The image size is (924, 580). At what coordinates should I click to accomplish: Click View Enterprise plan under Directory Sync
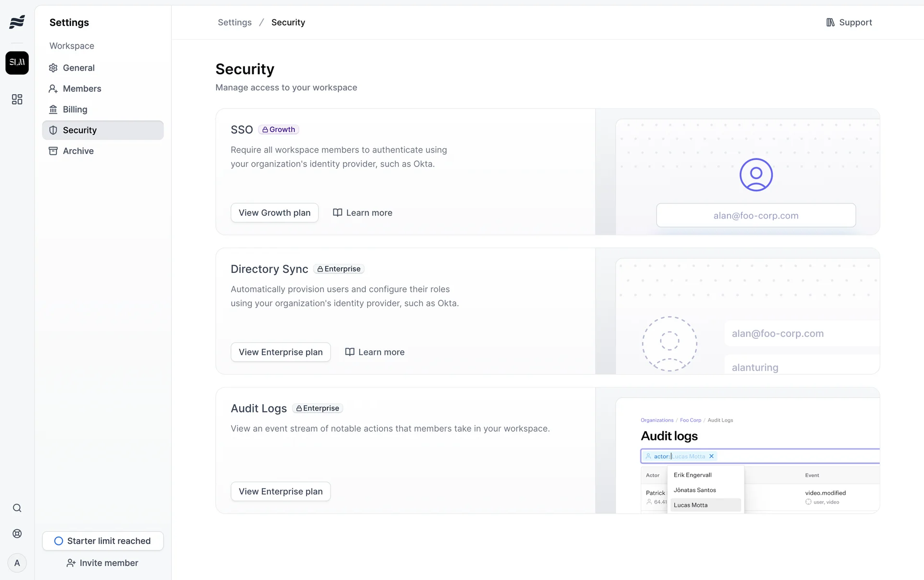click(281, 352)
